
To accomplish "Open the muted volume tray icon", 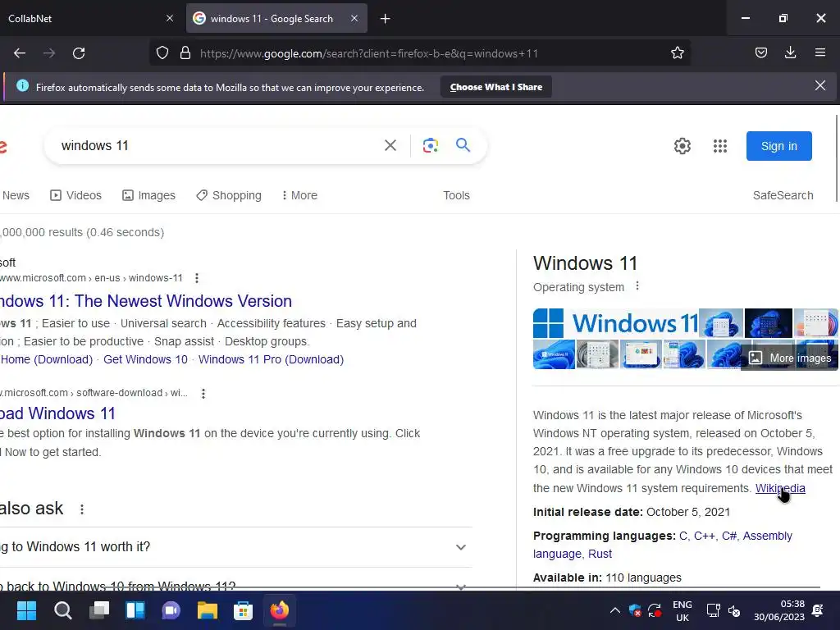I will [x=734, y=610].
